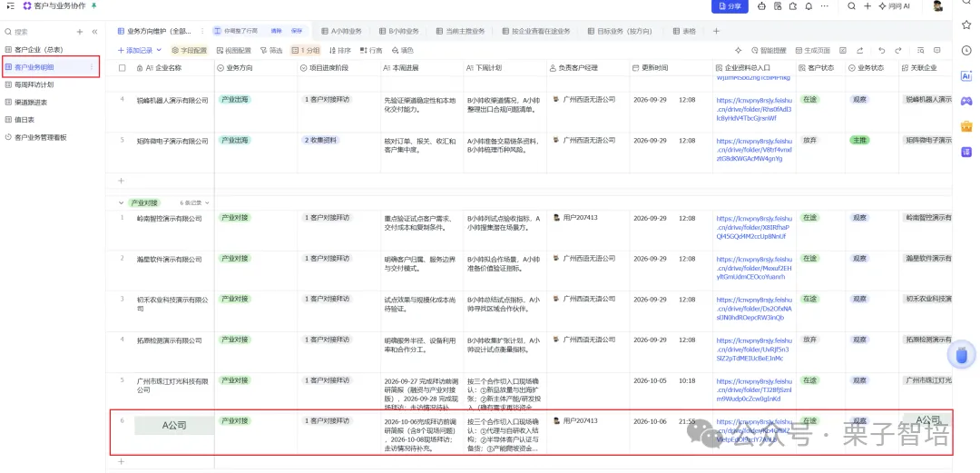This screenshot has height=473, width=980.
Task: Toggle the navigation outline icon at top left
Action: [x=11, y=5]
